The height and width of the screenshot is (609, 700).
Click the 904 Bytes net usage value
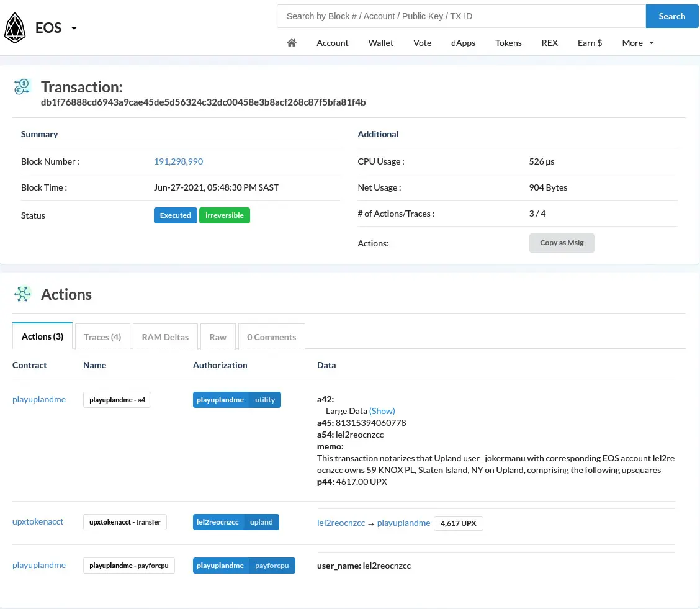548,187
